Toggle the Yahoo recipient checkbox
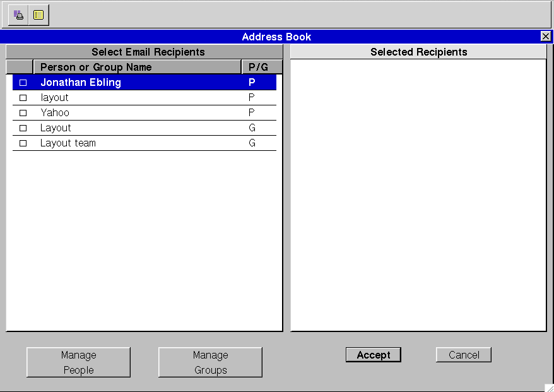Screen dimensions: 554x392 (23, 113)
